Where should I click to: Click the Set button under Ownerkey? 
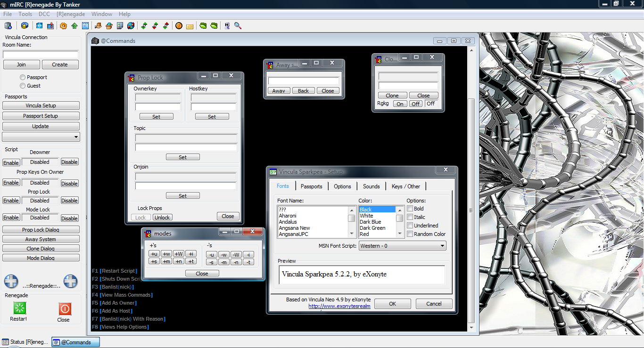[157, 116]
